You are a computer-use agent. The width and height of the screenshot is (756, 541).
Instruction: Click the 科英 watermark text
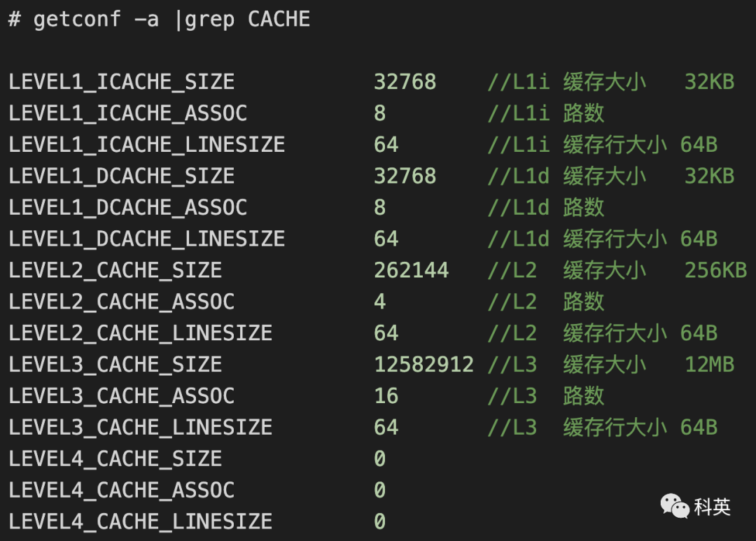tap(713, 506)
